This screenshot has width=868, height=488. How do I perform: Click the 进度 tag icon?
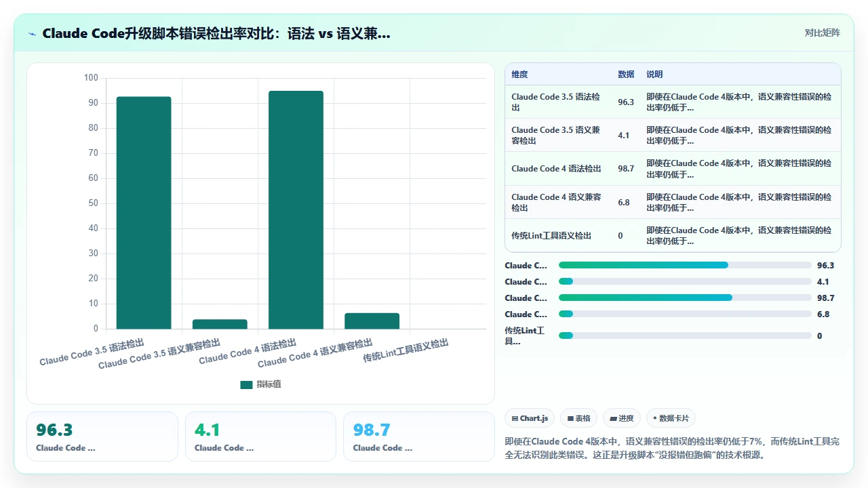[x=614, y=419]
